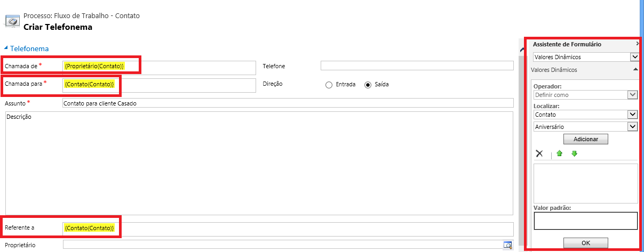The image size is (644, 252).
Task: Collapse the Telefonema section
Action: pos(6,48)
